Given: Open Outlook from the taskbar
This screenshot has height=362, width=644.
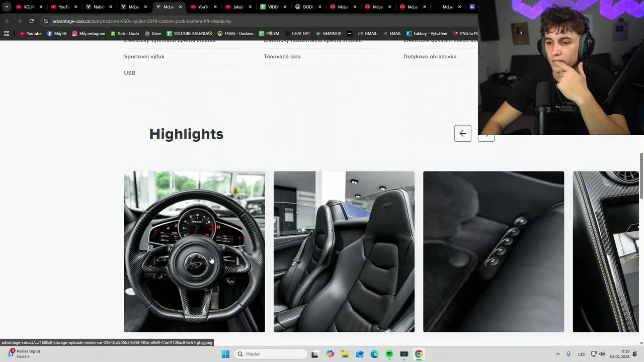Looking at the screenshot, I should coord(359,354).
